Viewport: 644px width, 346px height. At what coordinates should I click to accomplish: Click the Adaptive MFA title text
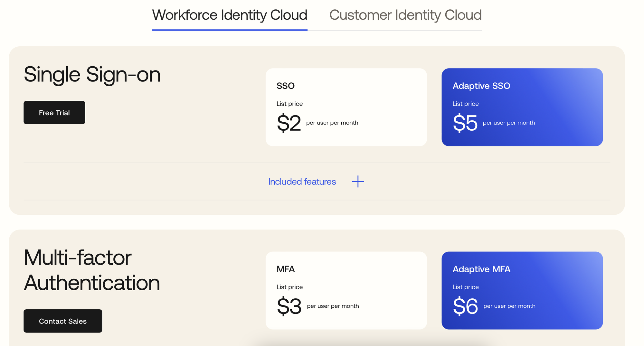(x=481, y=269)
